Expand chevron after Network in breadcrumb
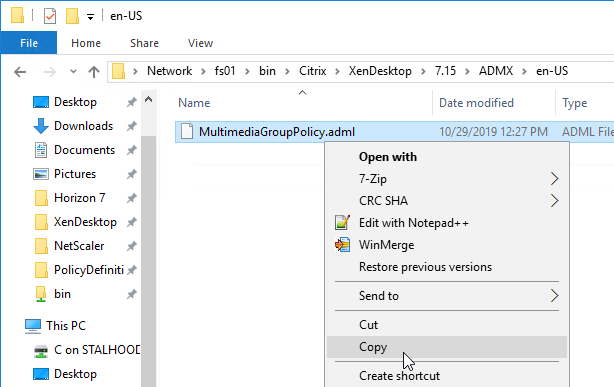 tap(203, 71)
